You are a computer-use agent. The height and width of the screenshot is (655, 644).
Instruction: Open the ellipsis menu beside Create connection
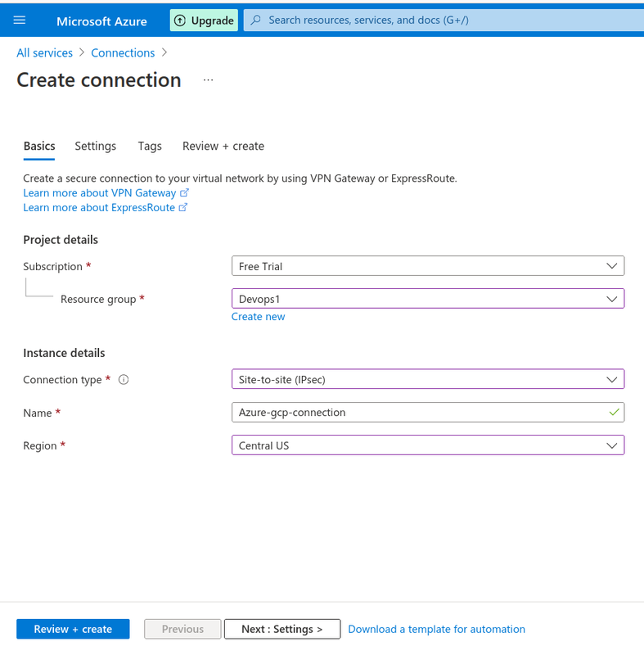tap(209, 79)
